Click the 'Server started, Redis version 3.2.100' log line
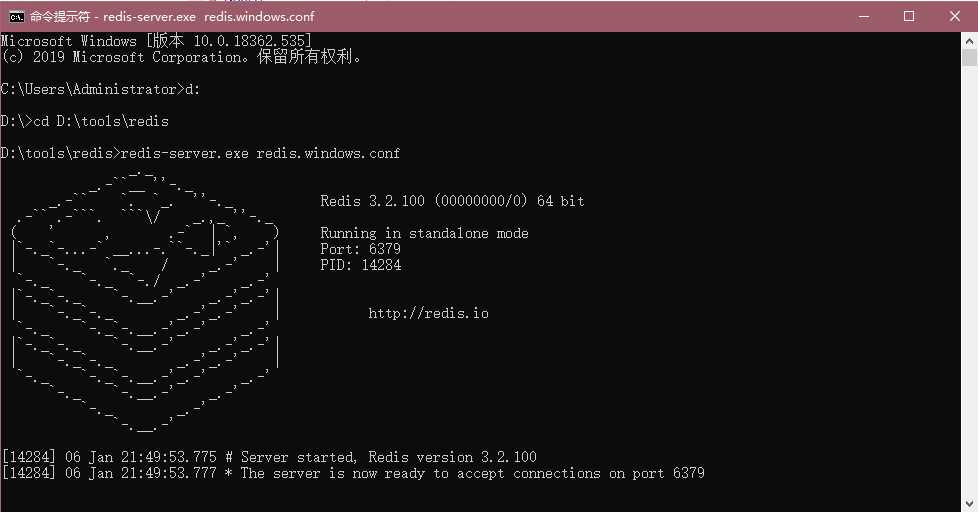978x512 pixels. pos(269,456)
